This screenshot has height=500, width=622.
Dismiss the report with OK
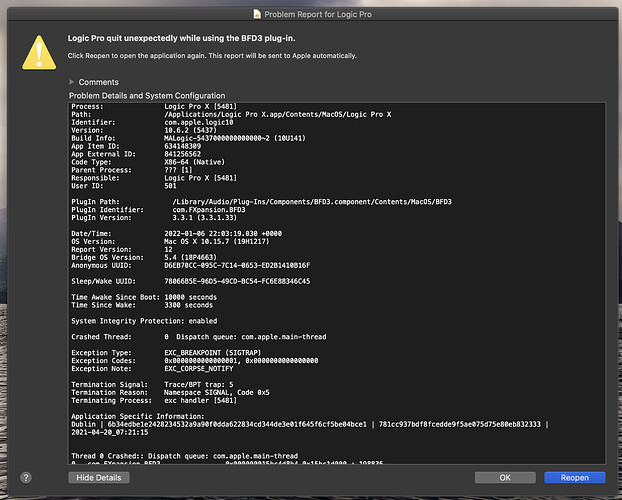click(x=505, y=477)
